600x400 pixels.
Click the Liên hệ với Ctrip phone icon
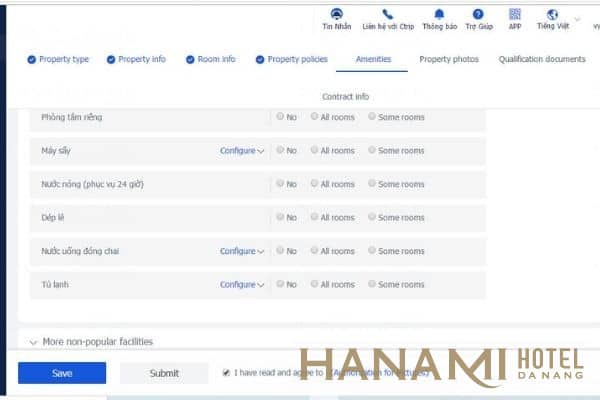click(x=388, y=15)
